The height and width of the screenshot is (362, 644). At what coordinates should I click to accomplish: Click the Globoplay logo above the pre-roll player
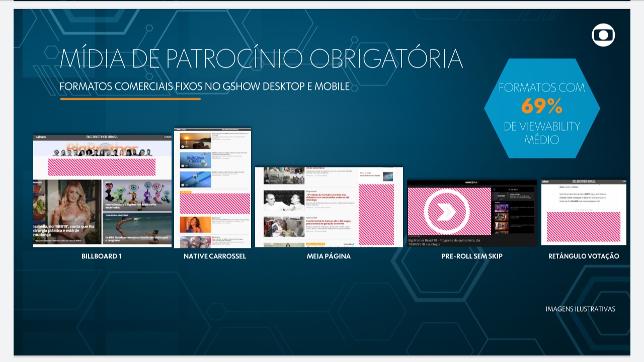[471, 182]
